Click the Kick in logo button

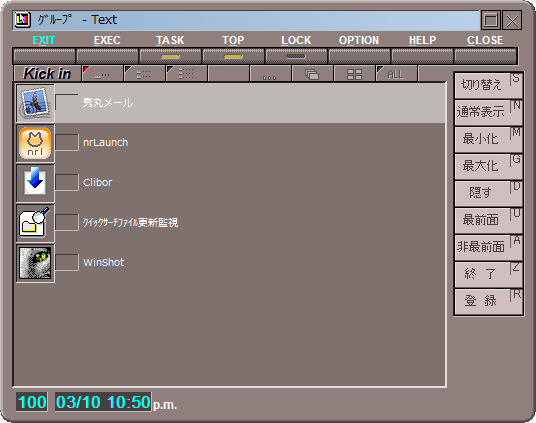tap(47, 74)
